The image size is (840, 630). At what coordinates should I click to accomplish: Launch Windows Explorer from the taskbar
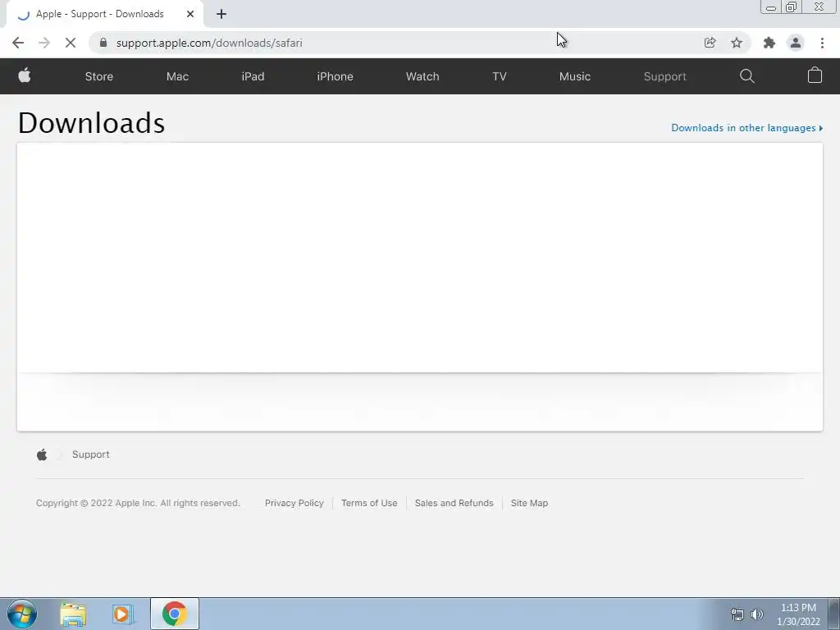[73, 614]
